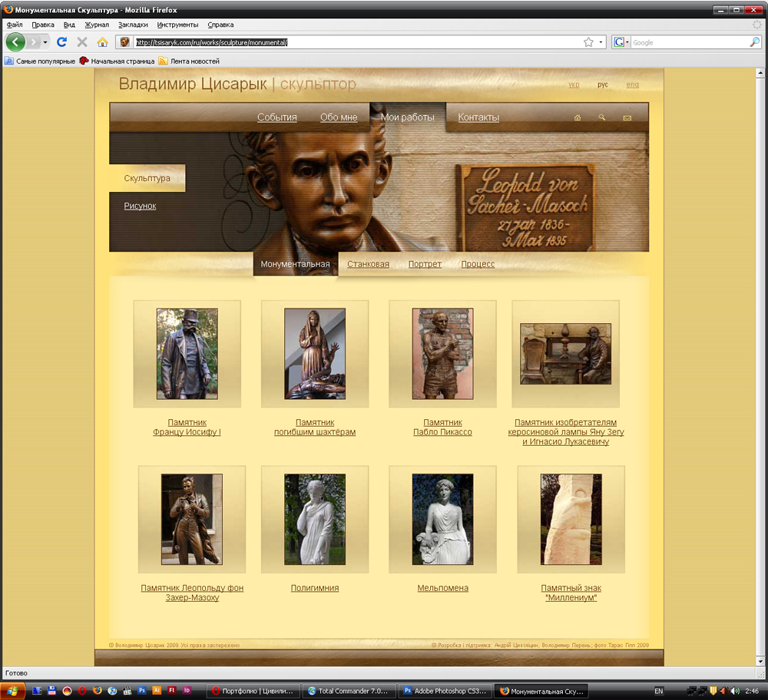
Task: Open the События nav link
Action: pyautogui.click(x=277, y=117)
